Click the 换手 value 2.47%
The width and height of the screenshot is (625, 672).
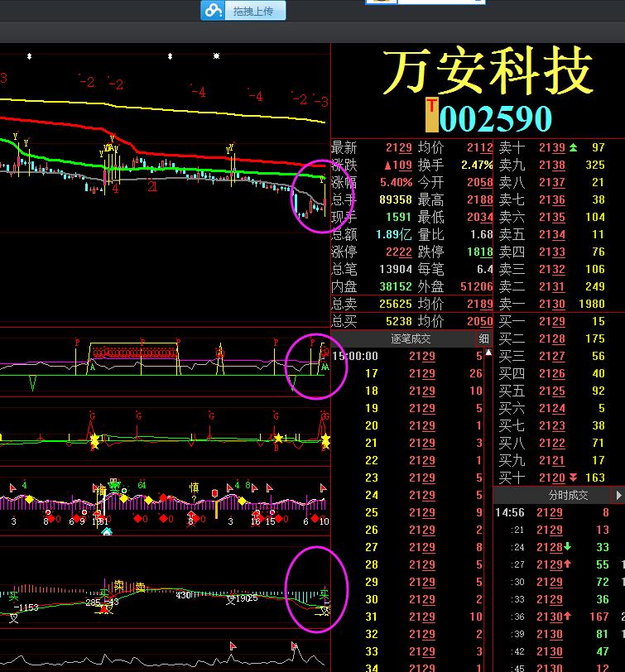(477, 165)
